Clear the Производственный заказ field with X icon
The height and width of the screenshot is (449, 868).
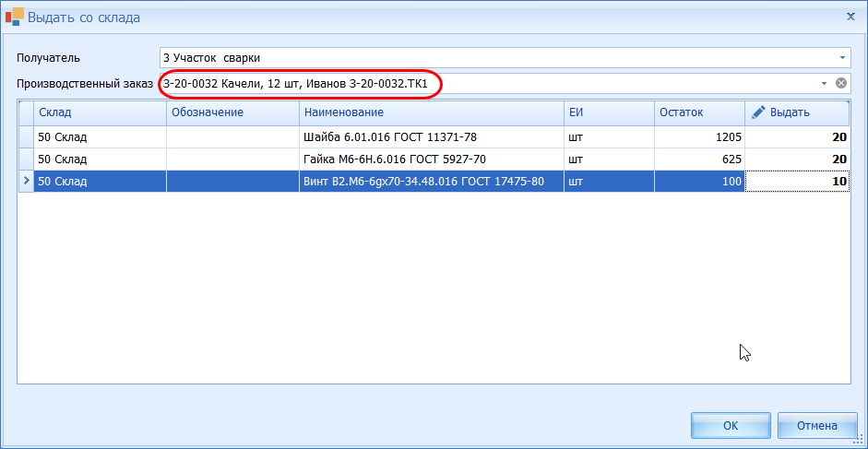[x=841, y=84]
